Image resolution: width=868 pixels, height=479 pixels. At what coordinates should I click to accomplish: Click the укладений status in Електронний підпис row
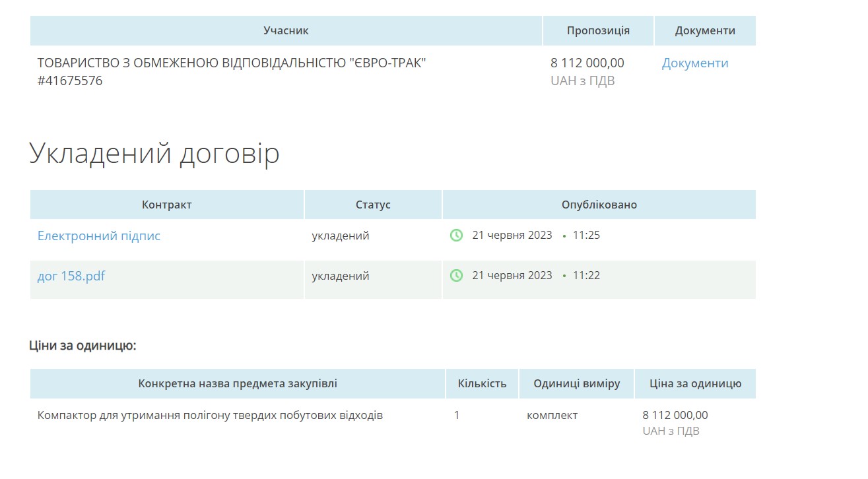(341, 236)
